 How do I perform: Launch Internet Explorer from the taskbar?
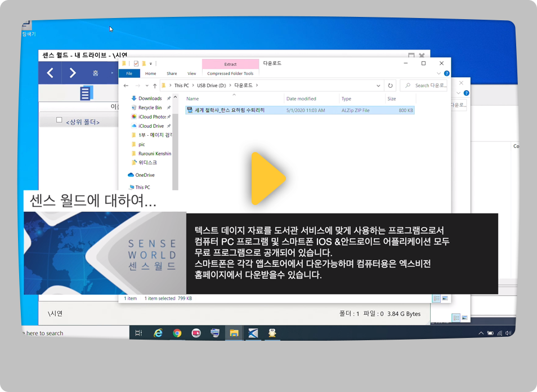point(158,333)
